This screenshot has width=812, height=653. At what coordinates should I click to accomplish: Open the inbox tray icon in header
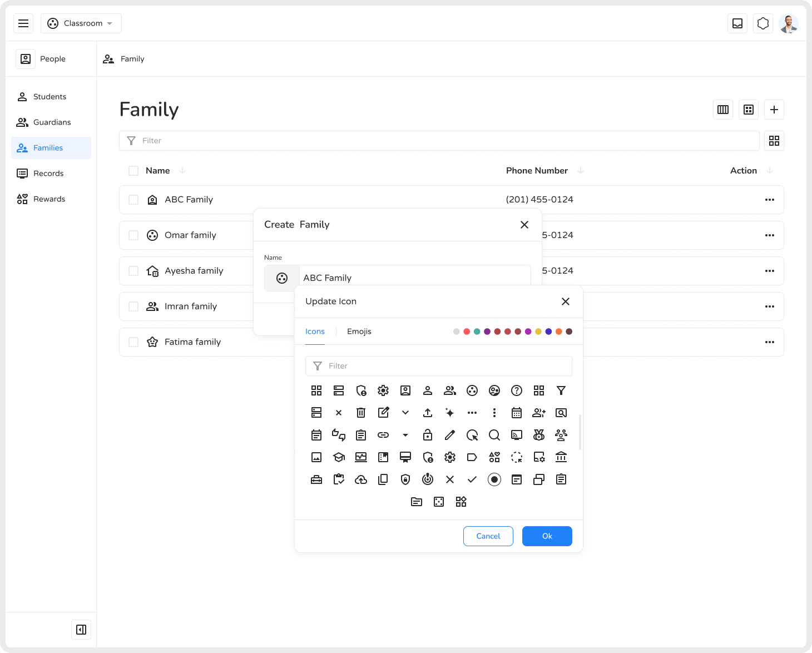click(737, 23)
